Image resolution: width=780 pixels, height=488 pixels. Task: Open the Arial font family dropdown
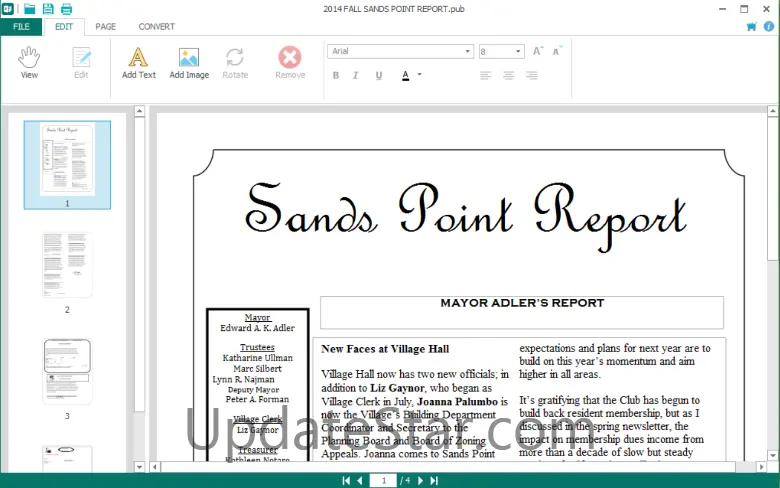tap(467, 52)
